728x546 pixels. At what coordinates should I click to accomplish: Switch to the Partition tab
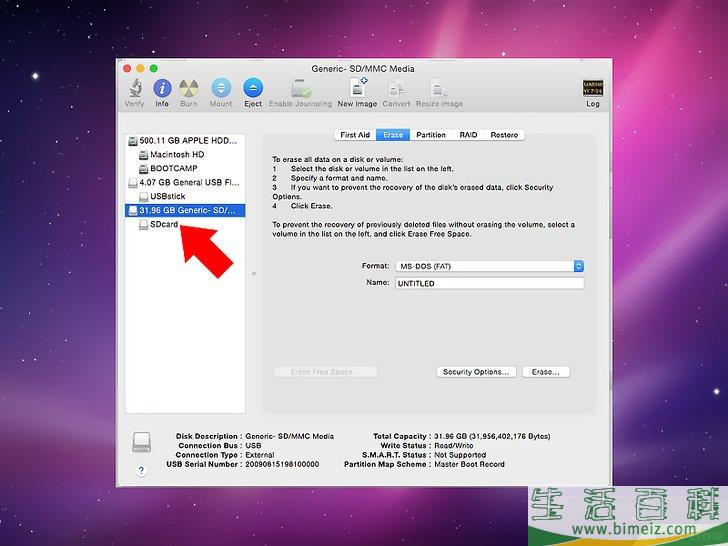click(431, 135)
